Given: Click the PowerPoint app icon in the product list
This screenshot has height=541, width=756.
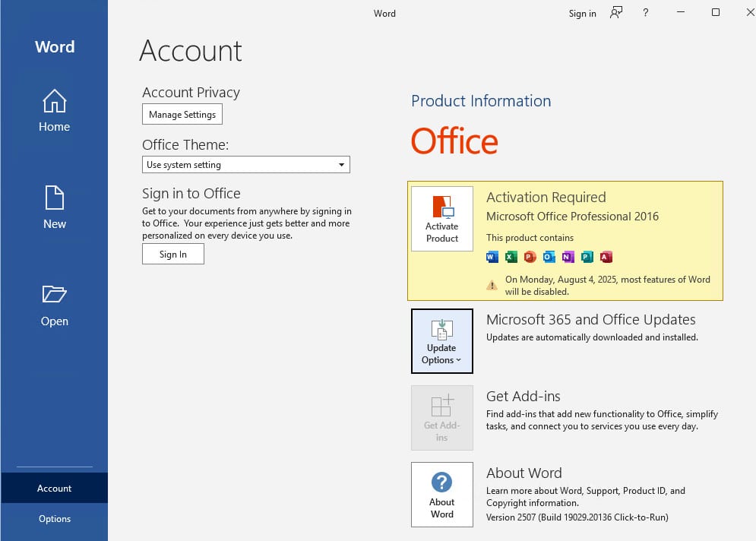Looking at the screenshot, I should coord(530,257).
